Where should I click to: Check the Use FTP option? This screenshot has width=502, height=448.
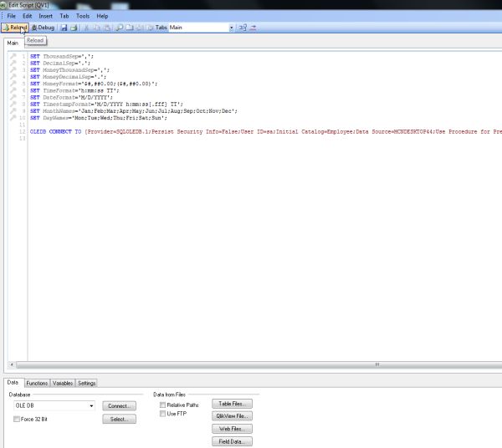(x=162, y=414)
